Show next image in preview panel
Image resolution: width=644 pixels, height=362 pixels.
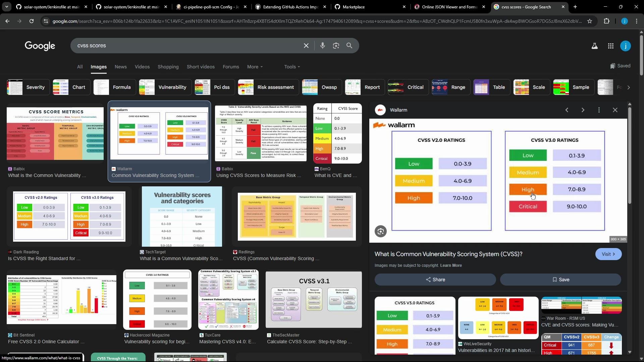tap(583, 110)
